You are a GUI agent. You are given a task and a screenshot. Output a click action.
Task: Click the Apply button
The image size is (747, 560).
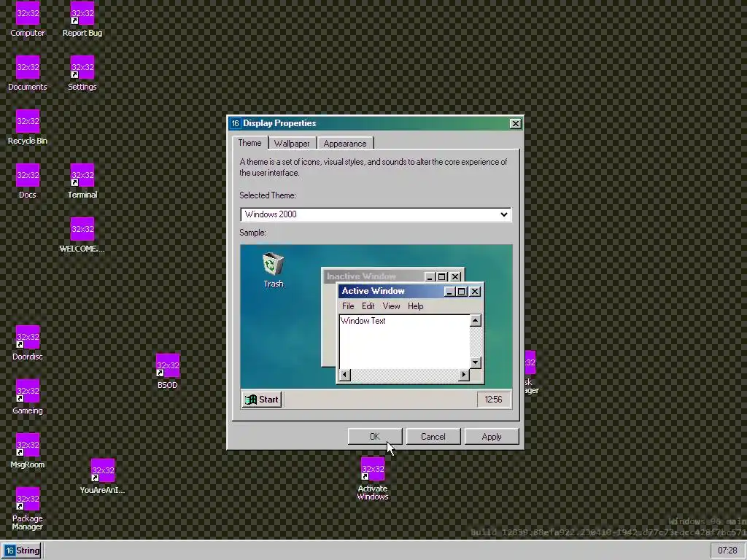(x=491, y=437)
